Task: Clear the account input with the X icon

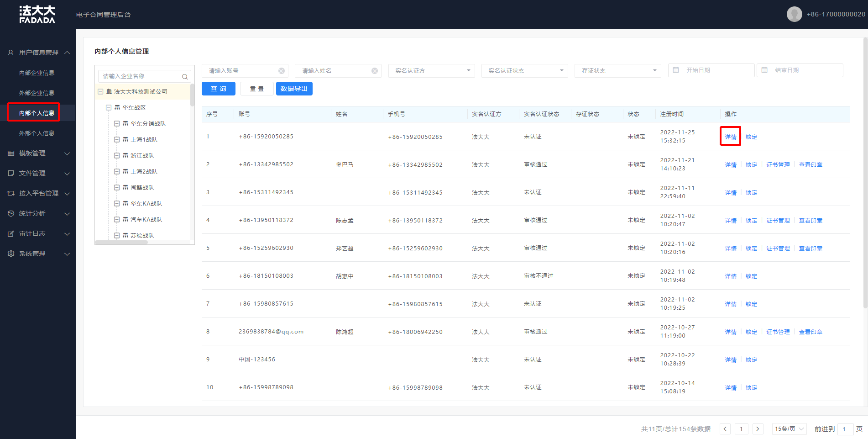Action: tap(282, 71)
